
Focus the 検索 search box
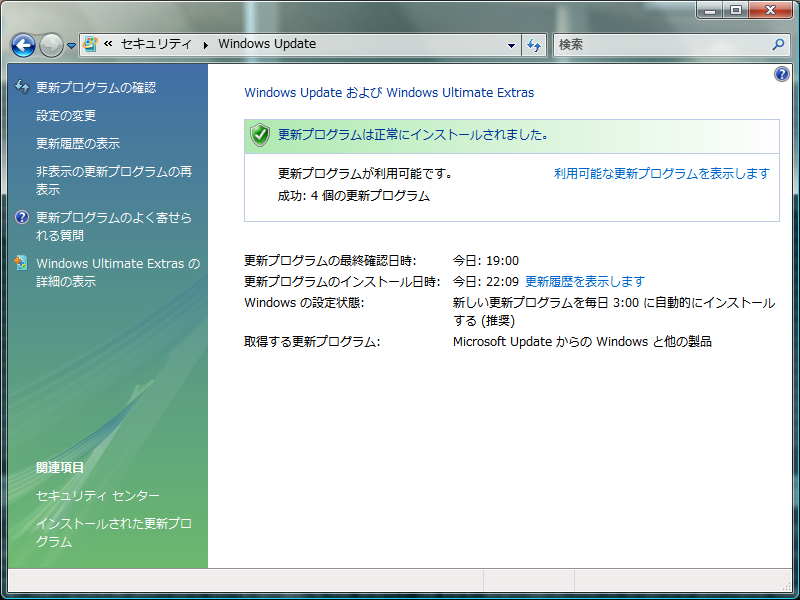coord(663,45)
